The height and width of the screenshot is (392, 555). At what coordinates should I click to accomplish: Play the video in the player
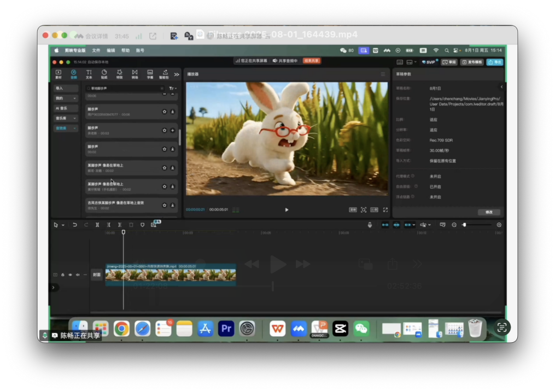(x=287, y=210)
